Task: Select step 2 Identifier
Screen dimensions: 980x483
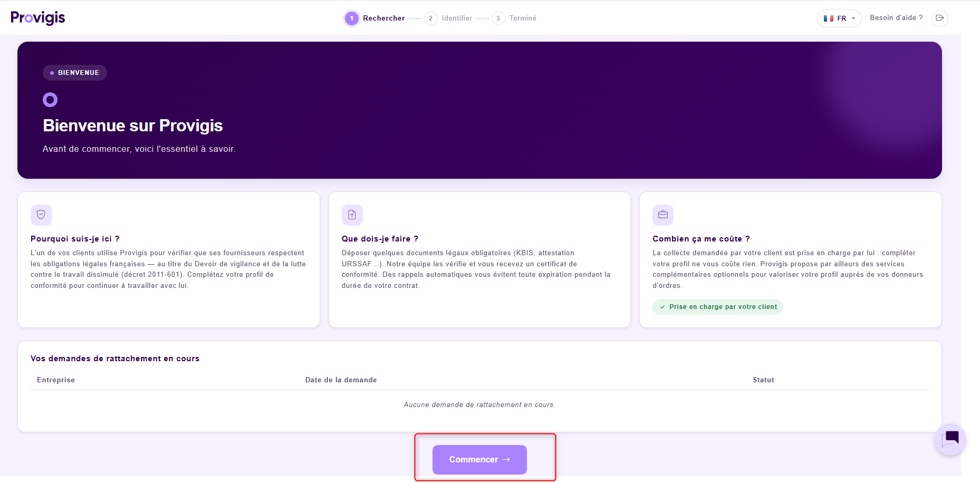Action: 449,18
